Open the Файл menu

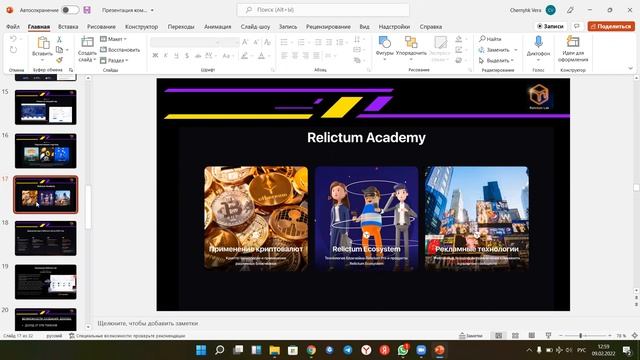pyautogui.click(x=13, y=27)
